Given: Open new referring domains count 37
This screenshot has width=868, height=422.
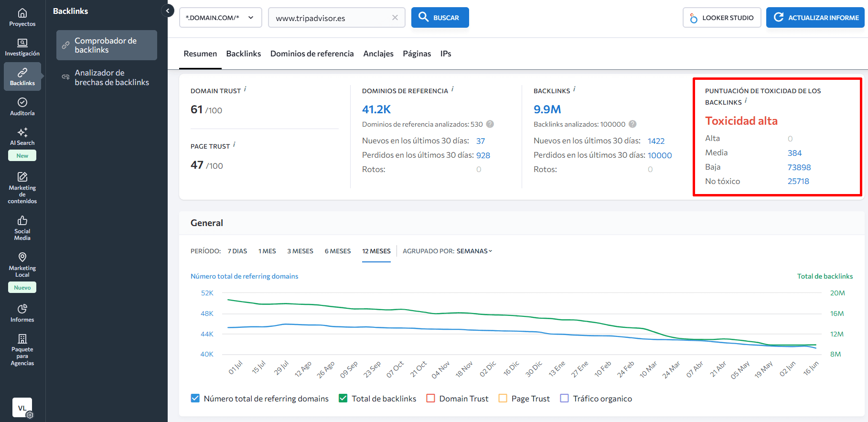Looking at the screenshot, I should (481, 141).
